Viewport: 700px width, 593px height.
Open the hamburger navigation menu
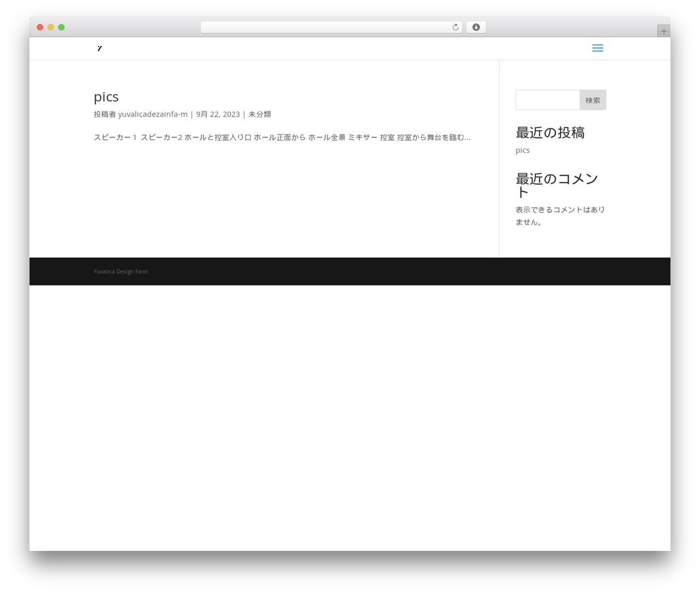598,48
